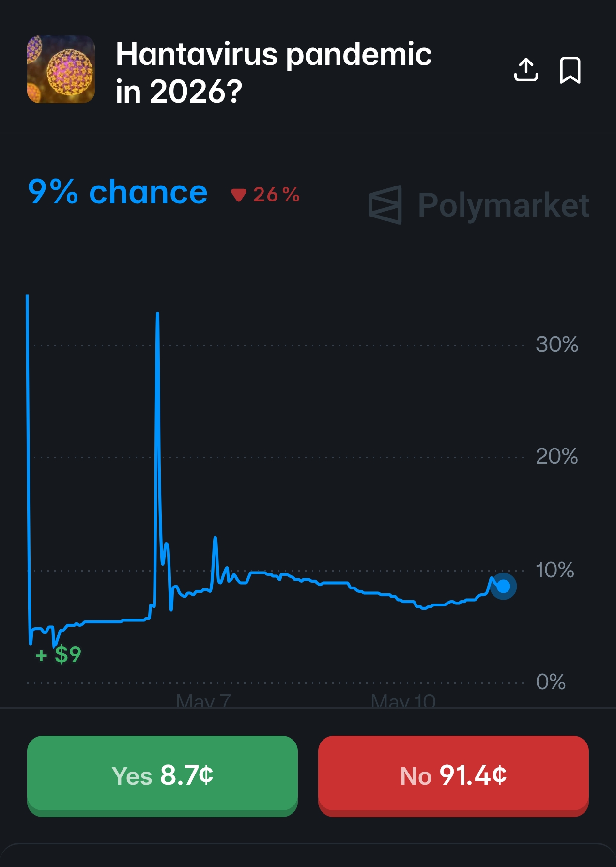Buy Yes at 8.7¢

(162, 776)
